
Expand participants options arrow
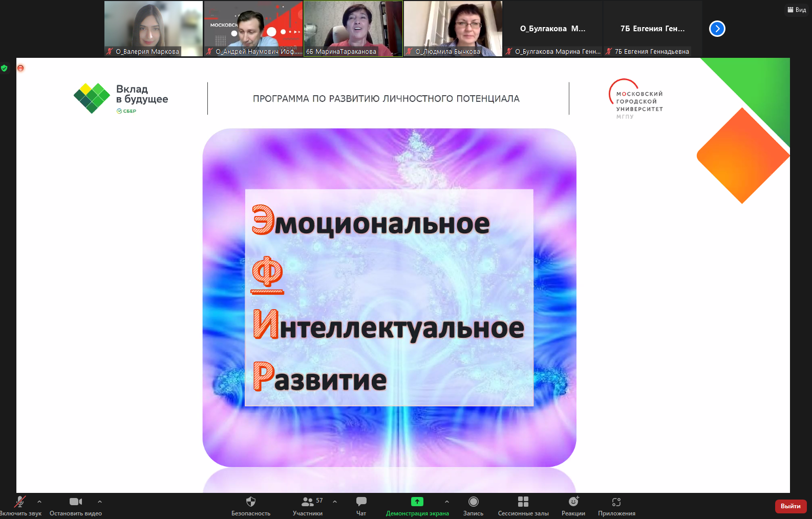point(335,502)
